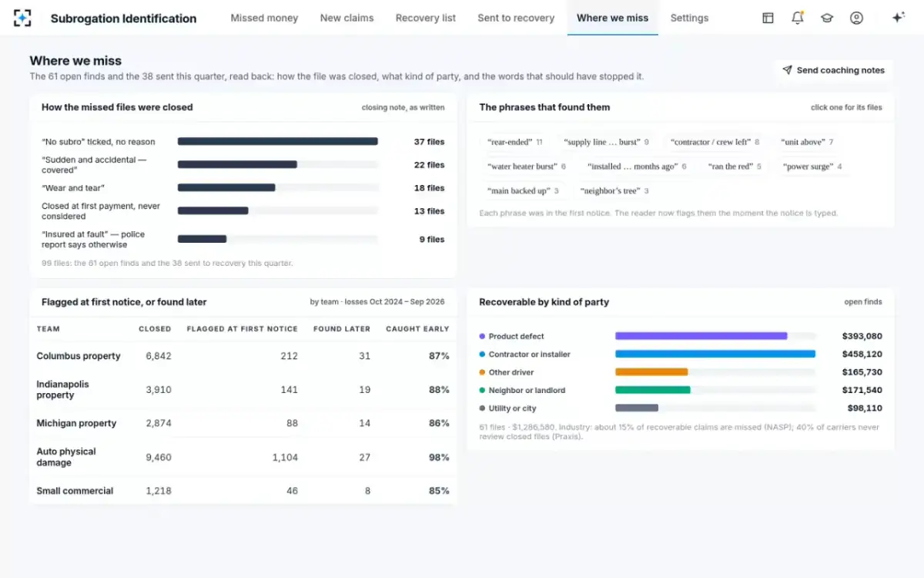Open the graduation cap learning icon
The height and width of the screenshot is (578, 924).
[827, 18]
